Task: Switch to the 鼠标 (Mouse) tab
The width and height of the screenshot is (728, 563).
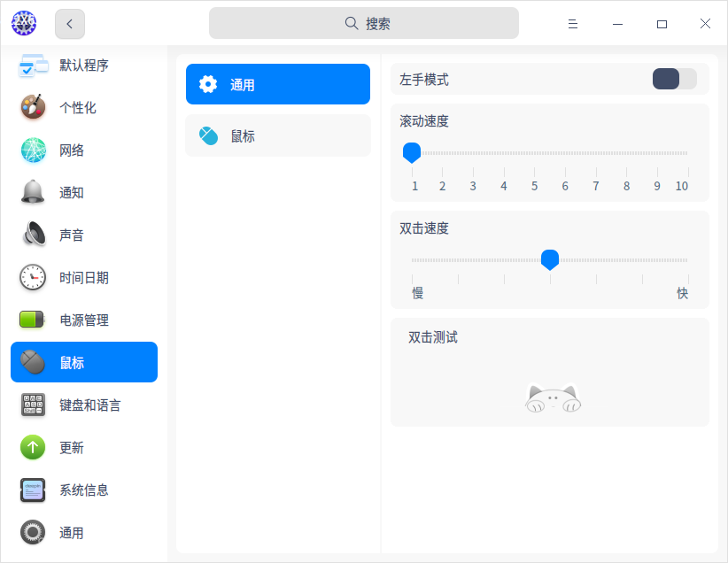Action: click(x=277, y=136)
